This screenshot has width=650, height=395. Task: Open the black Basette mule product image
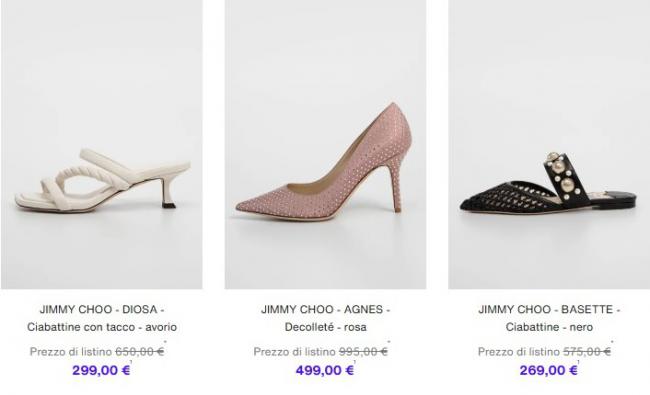pos(549,144)
